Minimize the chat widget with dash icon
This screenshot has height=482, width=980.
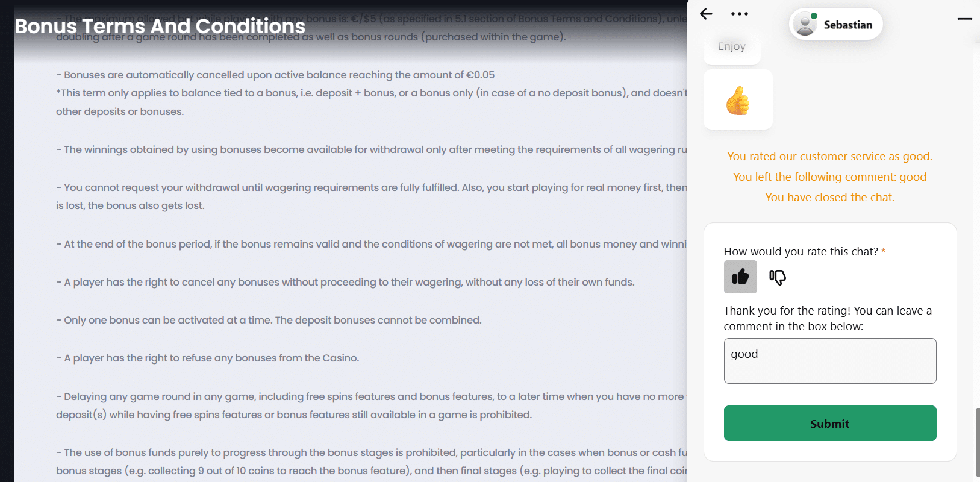click(x=964, y=19)
